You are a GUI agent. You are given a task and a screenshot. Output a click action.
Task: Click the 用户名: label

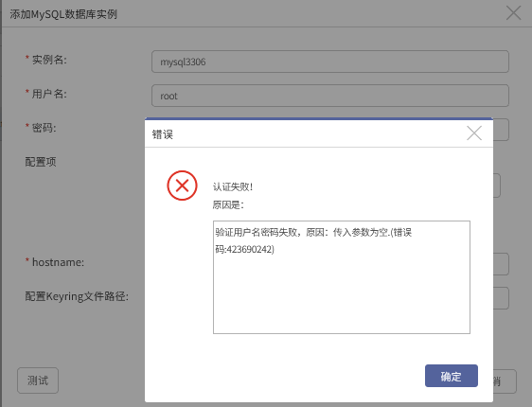coord(49,94)
